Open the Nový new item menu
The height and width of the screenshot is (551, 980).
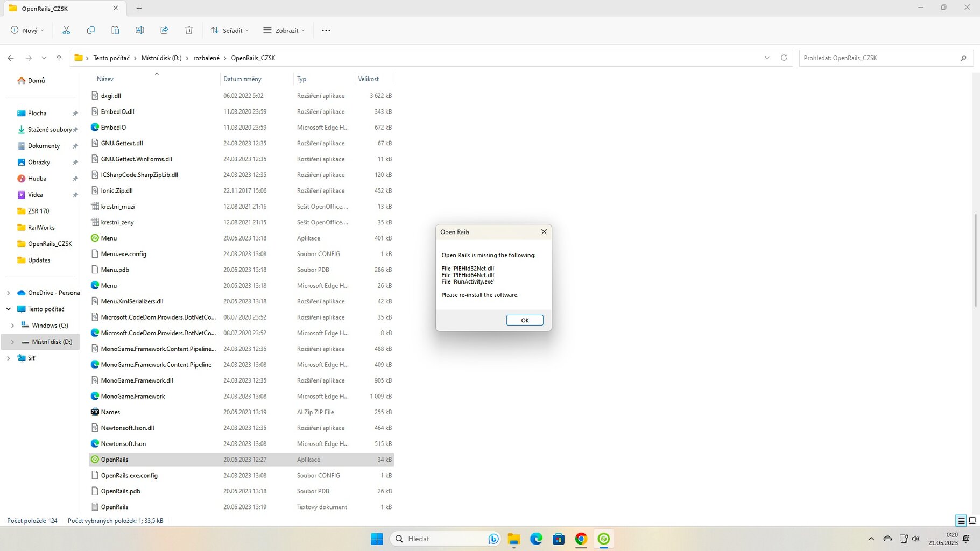pos(27,30)
